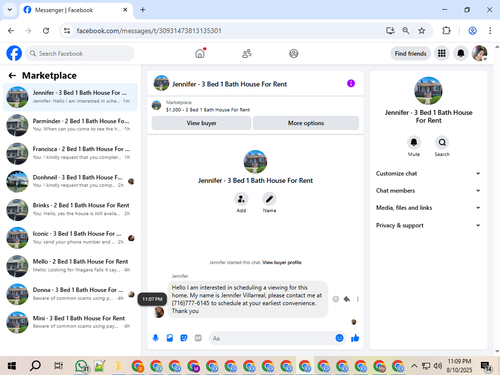This screenshot has width=500, height=375.
Task: Open the notifications bell in header
Action: [x=461, y=53]
